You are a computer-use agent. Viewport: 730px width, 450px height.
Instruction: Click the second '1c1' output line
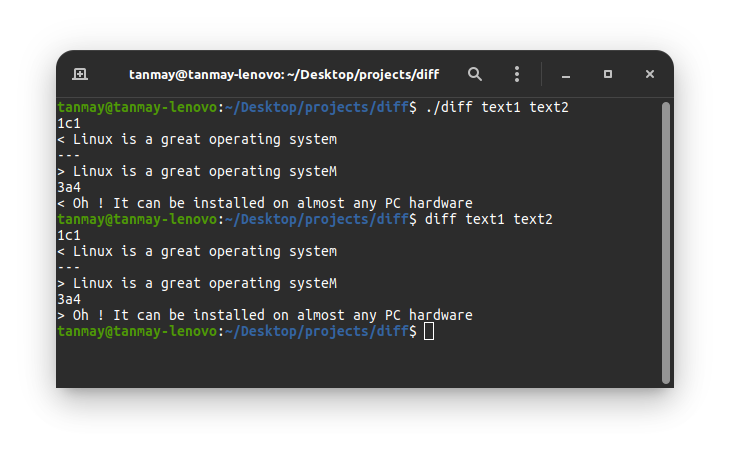click(x=69, y=235)
